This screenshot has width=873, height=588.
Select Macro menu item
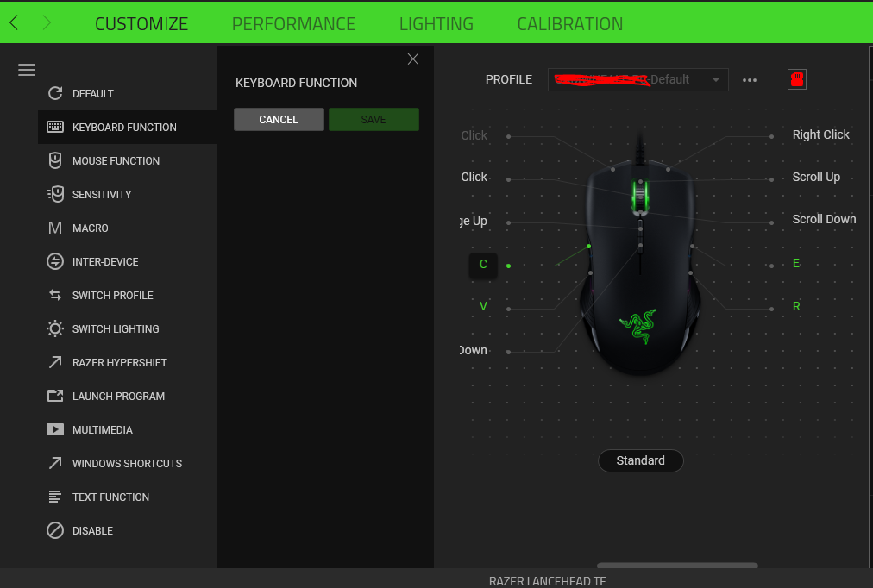click(x=127, y=228)
